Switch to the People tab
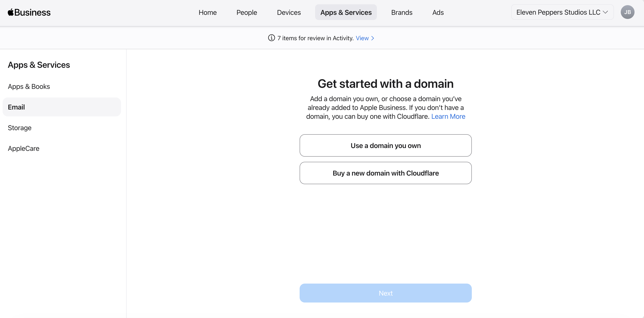 click(x=246, y=12)
